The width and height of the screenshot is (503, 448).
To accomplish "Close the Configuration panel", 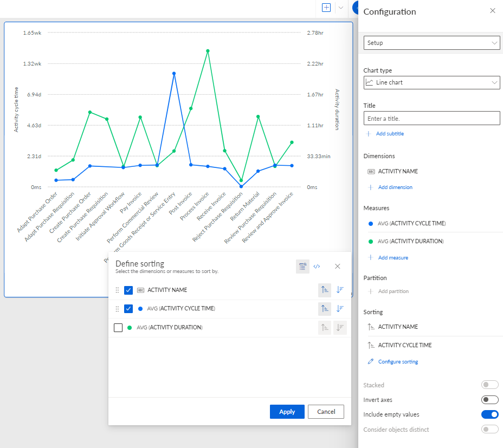I will [x=492, y=11].
